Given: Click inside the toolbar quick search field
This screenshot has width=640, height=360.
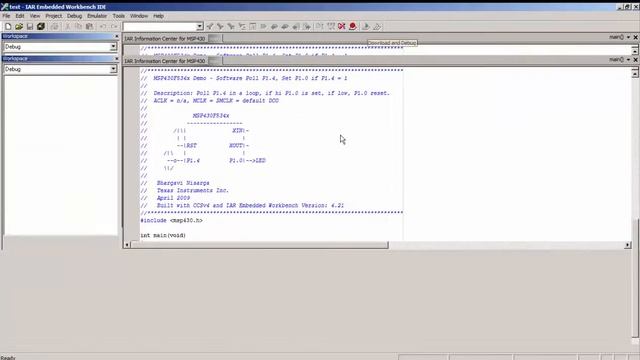Looking at the screenshot, I should (160, 27).
